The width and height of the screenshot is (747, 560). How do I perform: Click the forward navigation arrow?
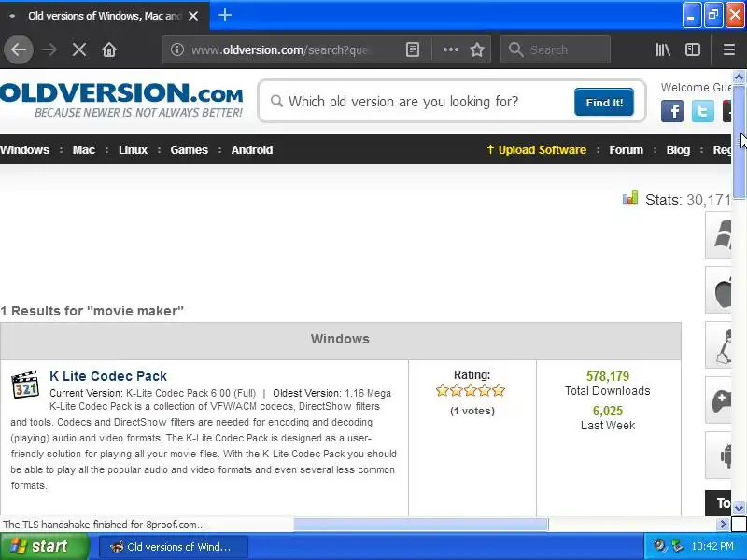[x=49, y=49]
